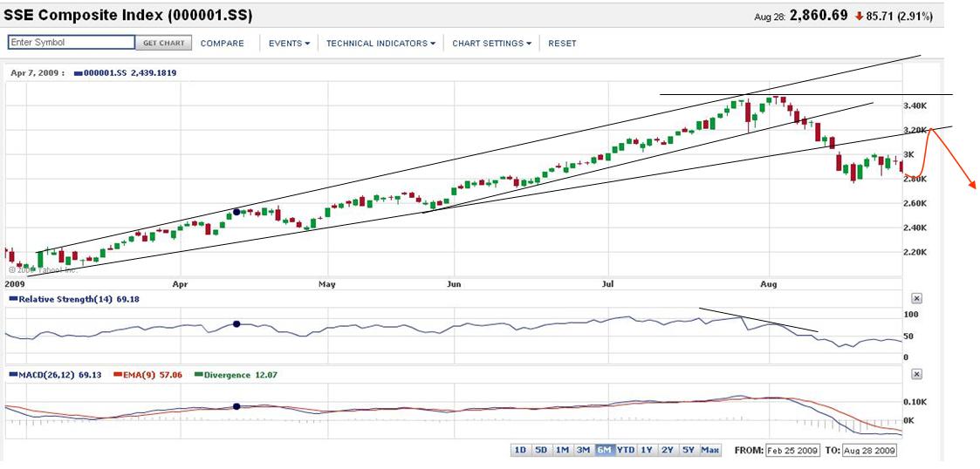The height and width of the screenshot is (469, 980).
Task: Click the Jul label on the date axis
Action: pos(607,284)
